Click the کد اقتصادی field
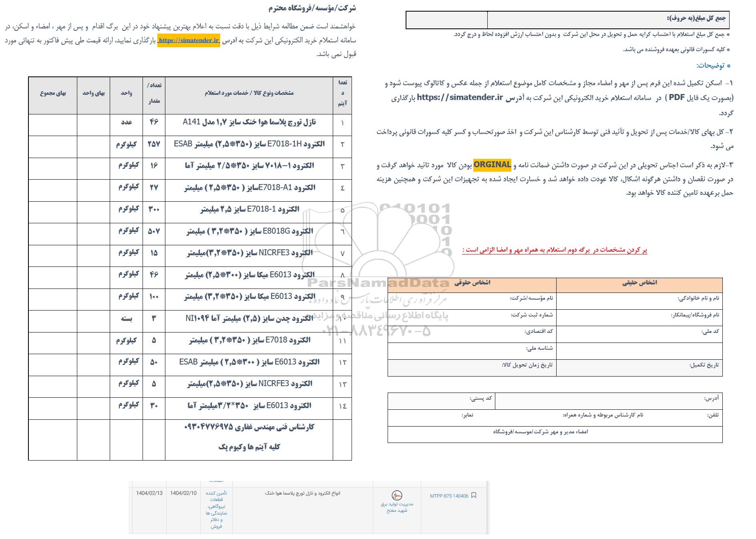The width and height of the screenshot is (756, 539). [x=472, y=334]
